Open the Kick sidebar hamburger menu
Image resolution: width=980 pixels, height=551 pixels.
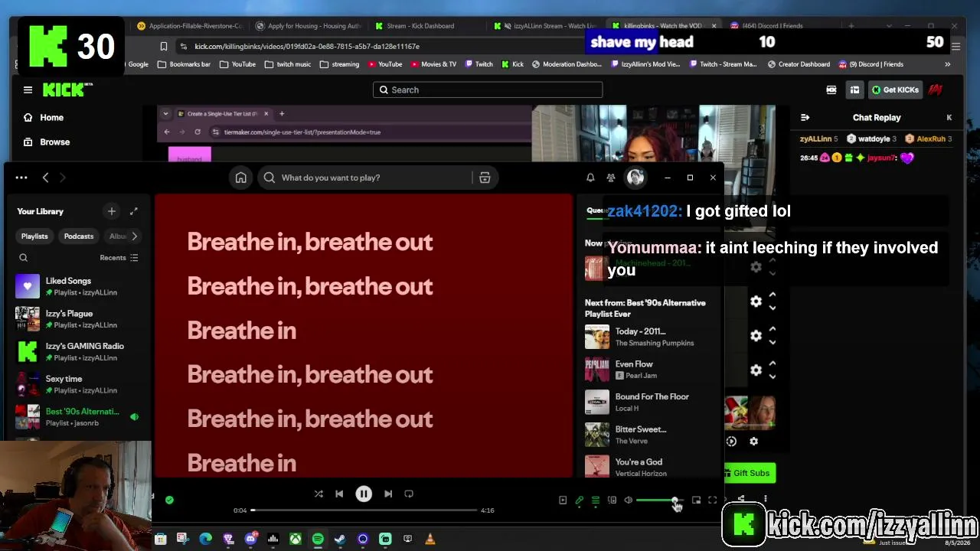click(x=28, y=90)
